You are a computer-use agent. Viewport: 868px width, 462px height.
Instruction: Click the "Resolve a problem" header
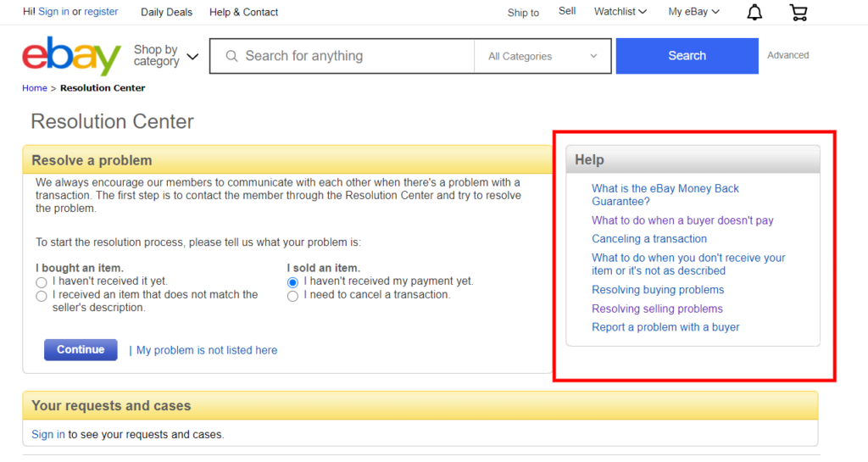[x=287, y=160]
